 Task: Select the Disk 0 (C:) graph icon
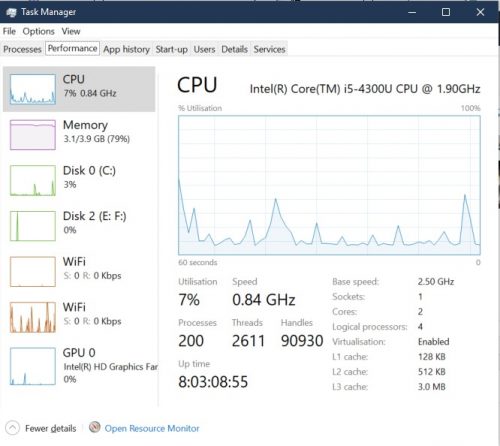click(x=33, y=180)
